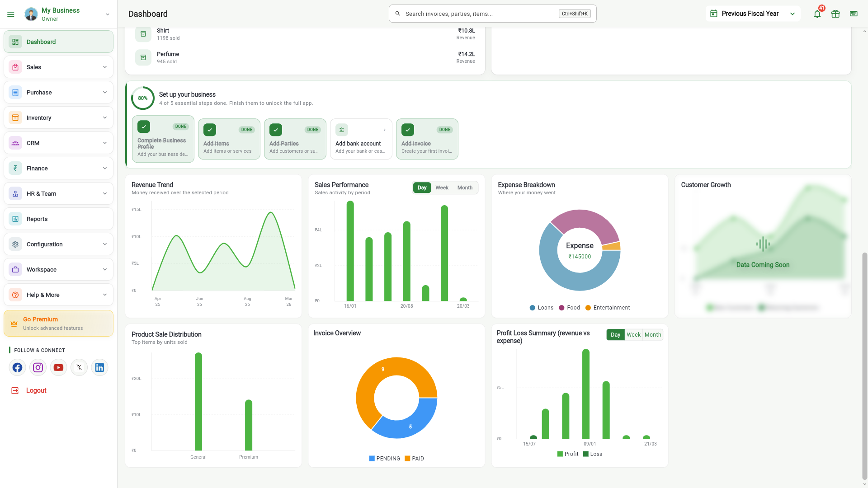This screenshot has height=488, width=868.
Task: Click the bank icon on Add bank account
Action: tap(342, 130)
